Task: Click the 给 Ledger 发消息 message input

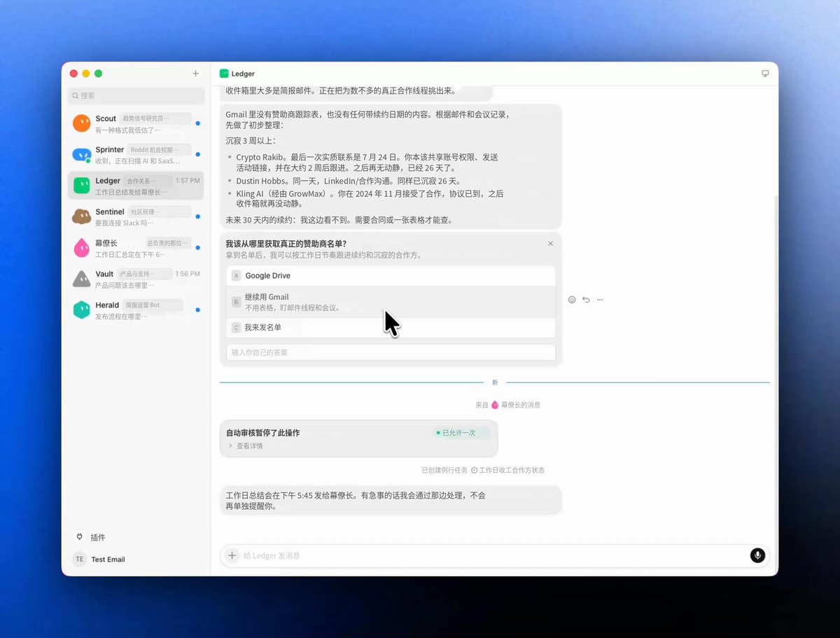Action: click(494, 555)
